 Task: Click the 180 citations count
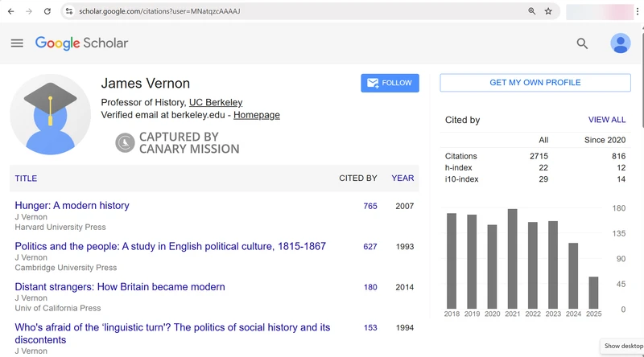(x=370, y=287)
